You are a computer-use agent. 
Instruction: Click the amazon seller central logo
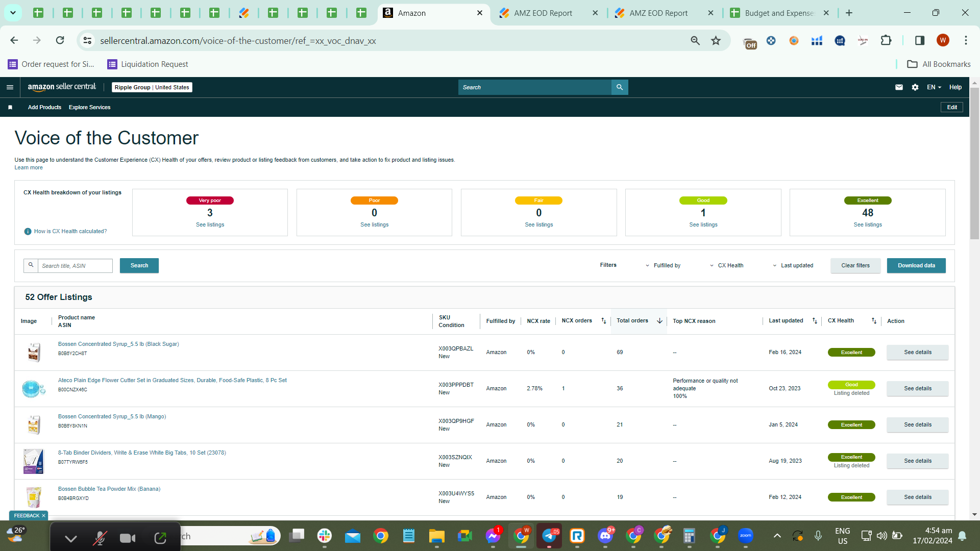(62, 87)
